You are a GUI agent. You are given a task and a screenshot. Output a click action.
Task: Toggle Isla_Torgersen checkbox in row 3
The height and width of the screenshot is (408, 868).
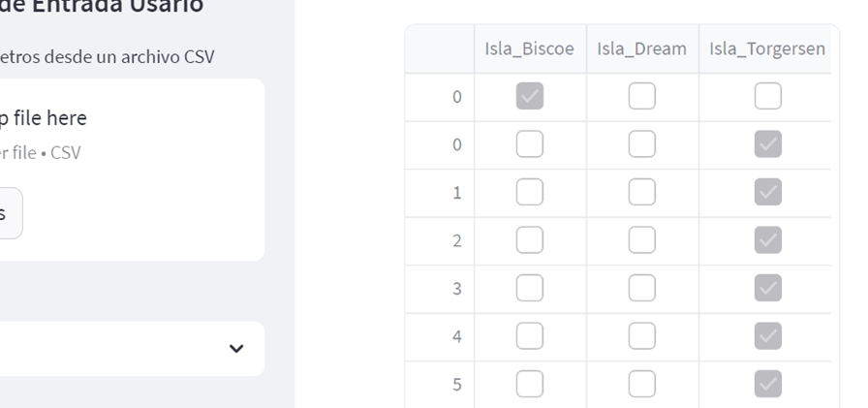[767, 289]
